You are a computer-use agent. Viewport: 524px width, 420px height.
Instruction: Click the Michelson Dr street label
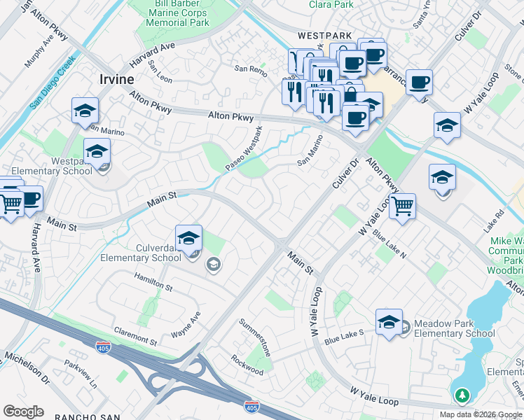tap(27, 367)
